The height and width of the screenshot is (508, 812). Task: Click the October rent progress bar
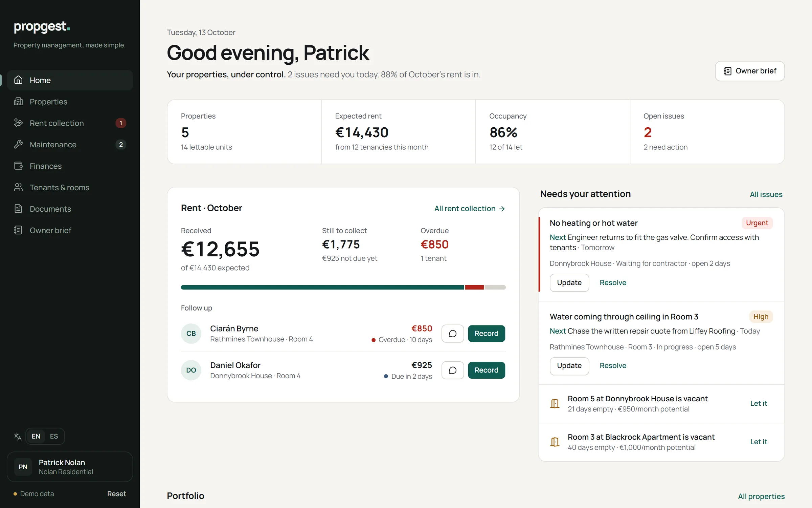pyautogui.click(x=343, y=287)
